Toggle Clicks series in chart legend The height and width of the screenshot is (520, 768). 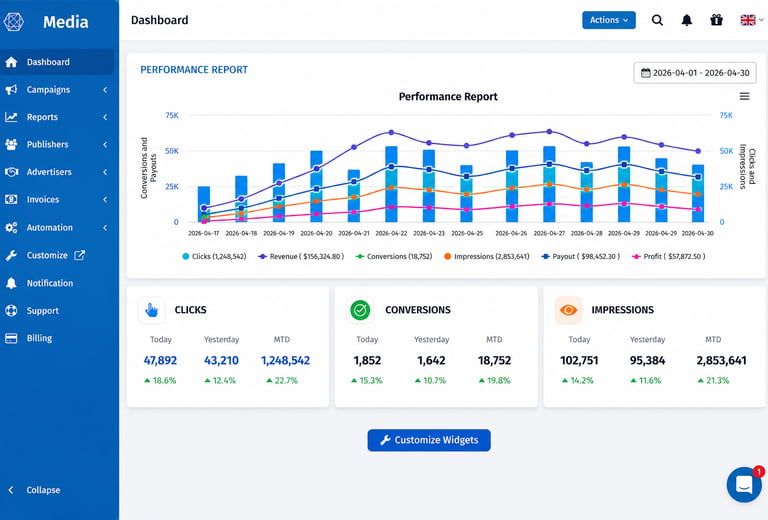pyautogui.click(x=214, y=256)
